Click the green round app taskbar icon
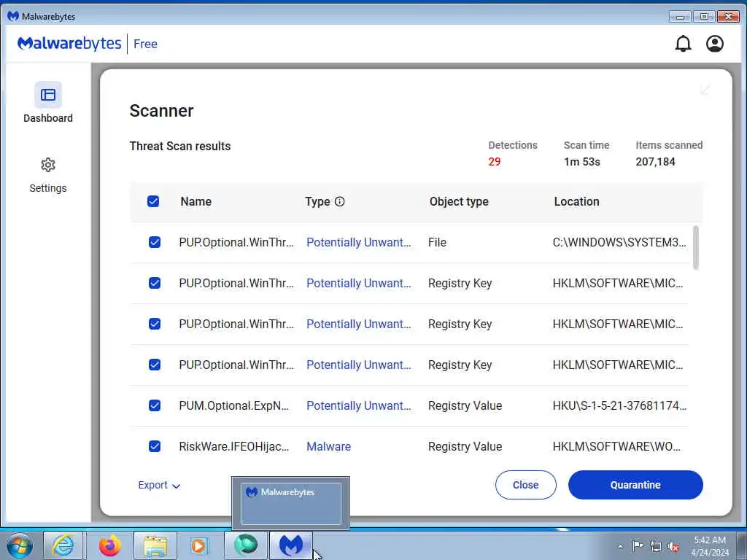Viewport: 747px width, 560px height. tap(246, 545)
